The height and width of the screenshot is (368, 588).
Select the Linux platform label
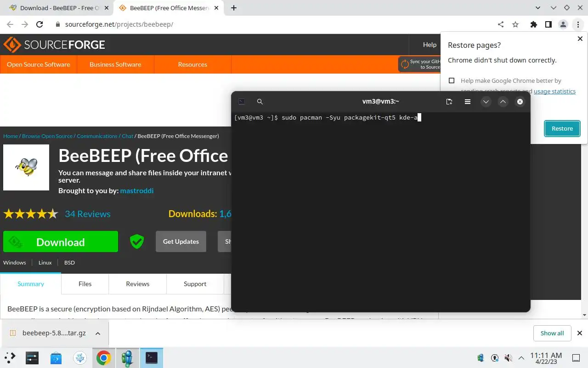click(45, 263)
